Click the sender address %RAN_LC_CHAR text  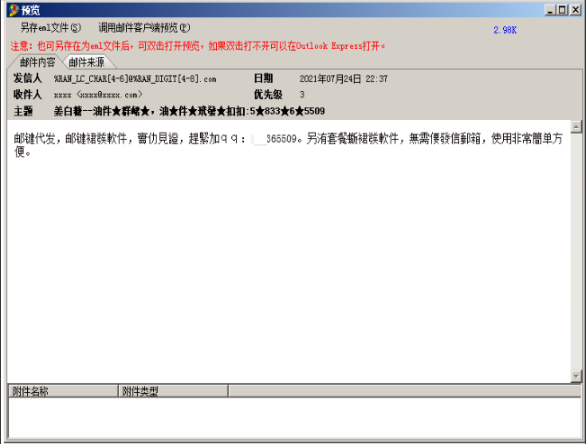tap(135, 79)
